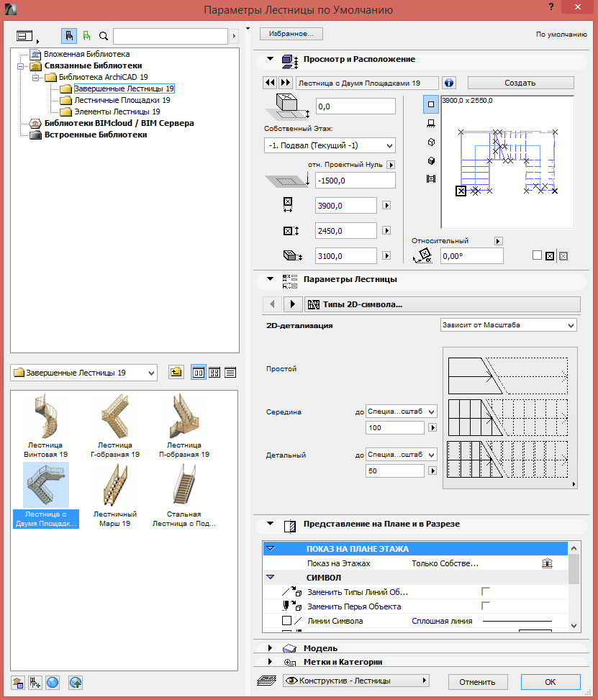Open the Собственный Этаж dropdown
This screenshot has width=598, height=700.
(x=330, y=145)
